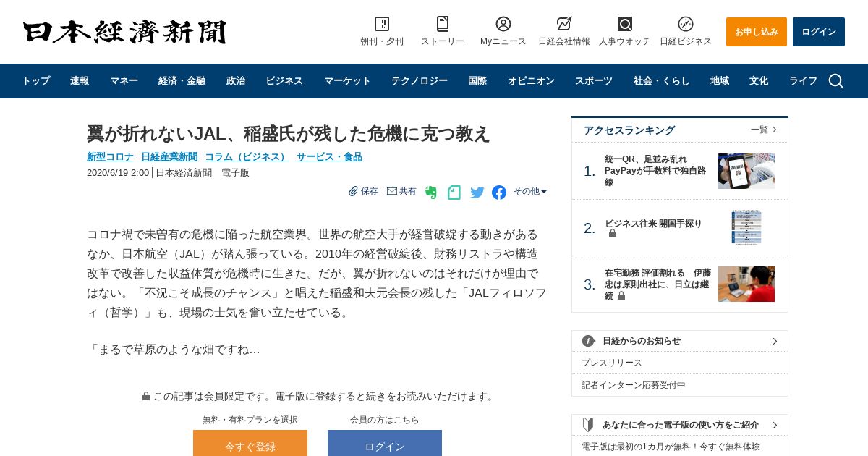
Task: Click the 今すぐ登録 registration button
Action: click(x=250, y=443)
